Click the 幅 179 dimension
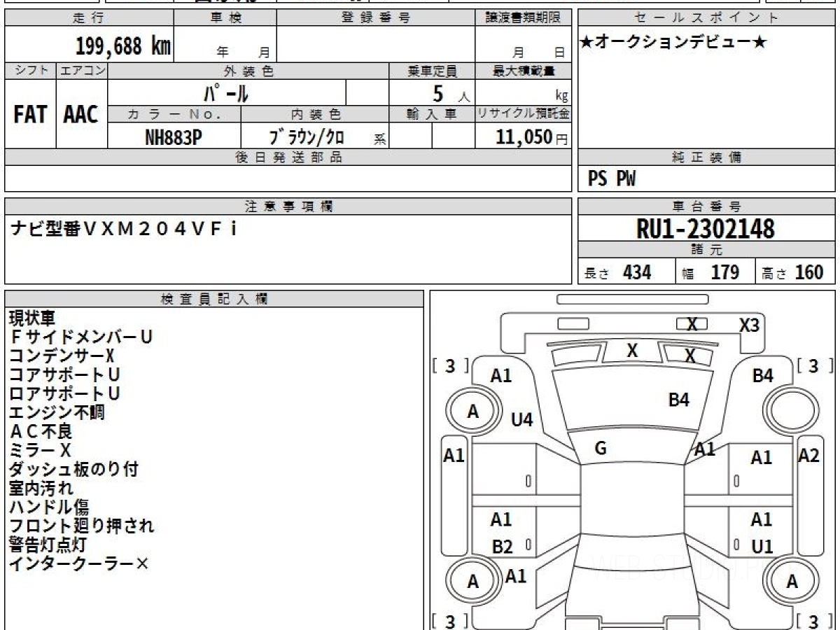 point(710,272)
